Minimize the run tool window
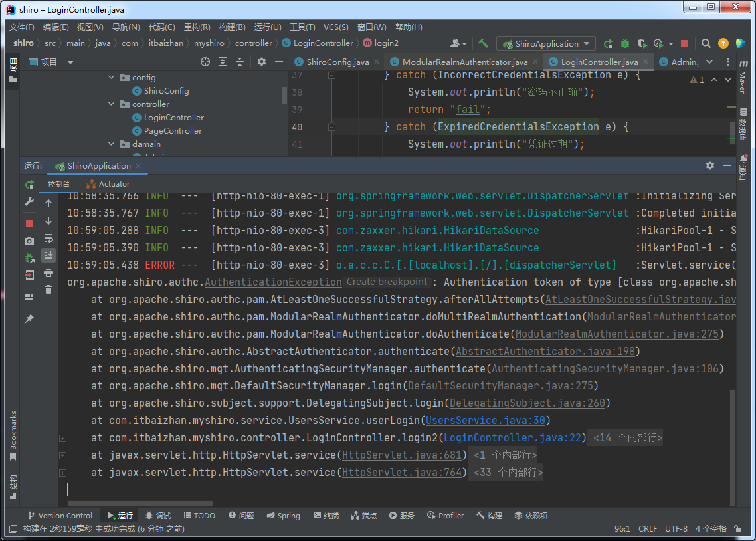Screen dimensions: 756x541 727,165
